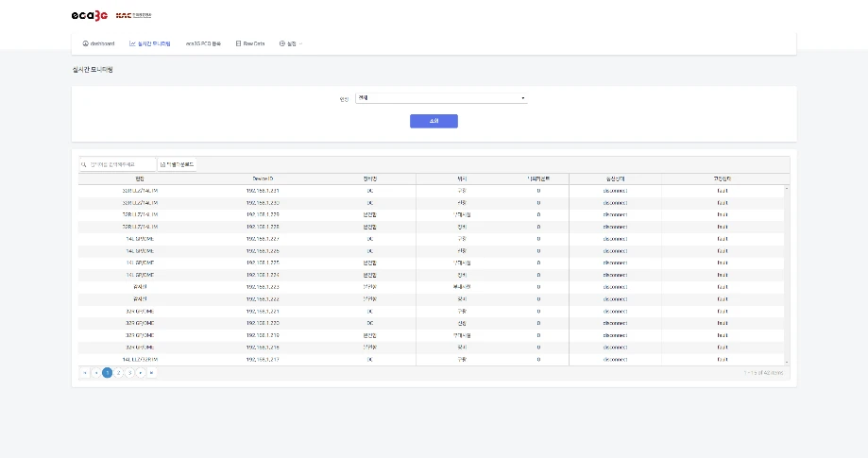Screen dimensions: 868x458
Task: Select page 3 in pagination
Action: [129, 373]
